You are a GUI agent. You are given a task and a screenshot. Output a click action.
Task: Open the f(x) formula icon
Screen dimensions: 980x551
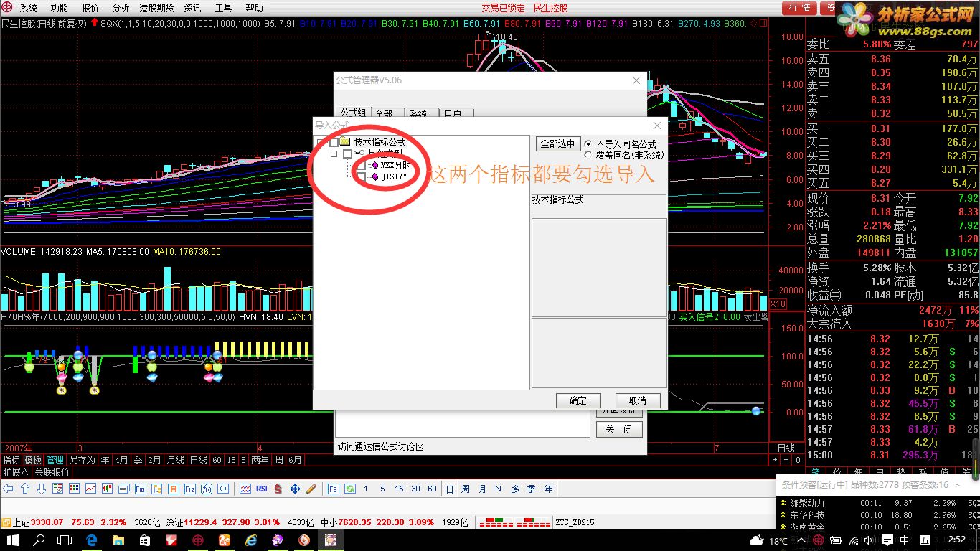pos(207,489)
